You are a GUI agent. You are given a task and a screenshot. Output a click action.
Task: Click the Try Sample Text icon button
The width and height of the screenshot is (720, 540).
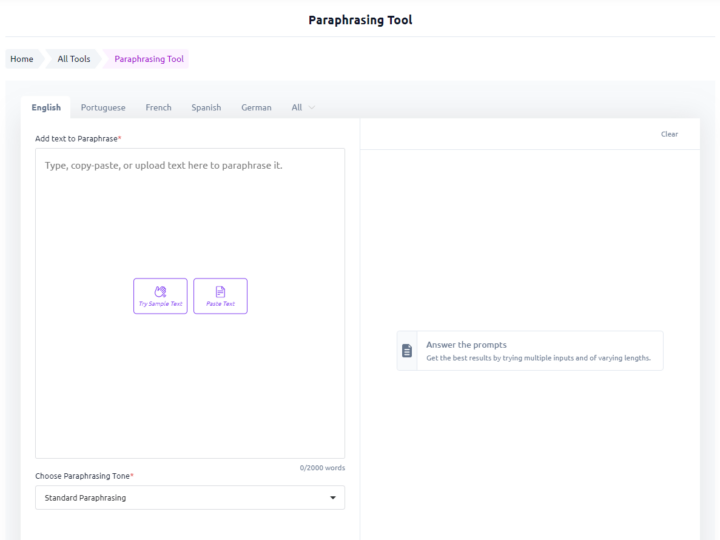pyautogui.click(x=160, y=296)
